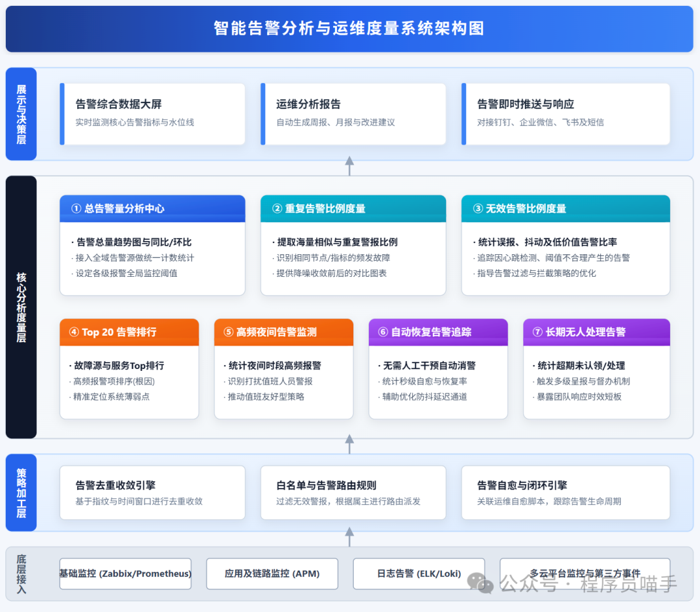The height and width of the screenshot is (612, 700).
Task: Click the ③ 无效告警比例度量 header
Action: 566,209
